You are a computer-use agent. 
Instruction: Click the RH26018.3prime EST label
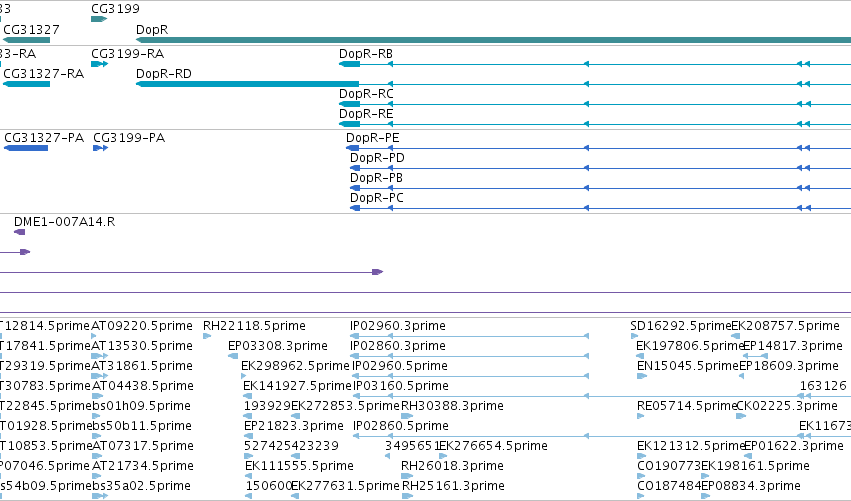pos(452,466)
